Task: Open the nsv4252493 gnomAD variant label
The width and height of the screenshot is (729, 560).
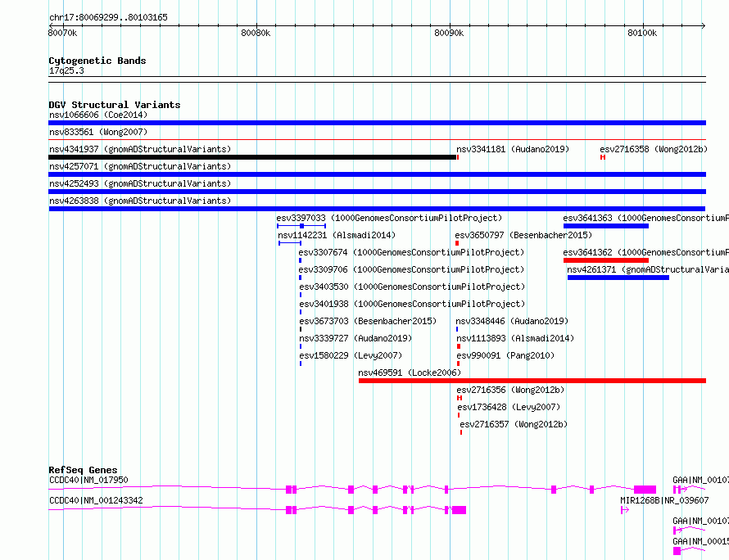Action: (140, 183)
